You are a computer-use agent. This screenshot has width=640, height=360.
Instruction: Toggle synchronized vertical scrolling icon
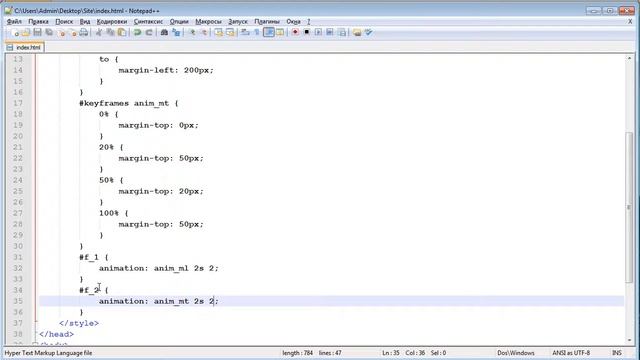219,33
